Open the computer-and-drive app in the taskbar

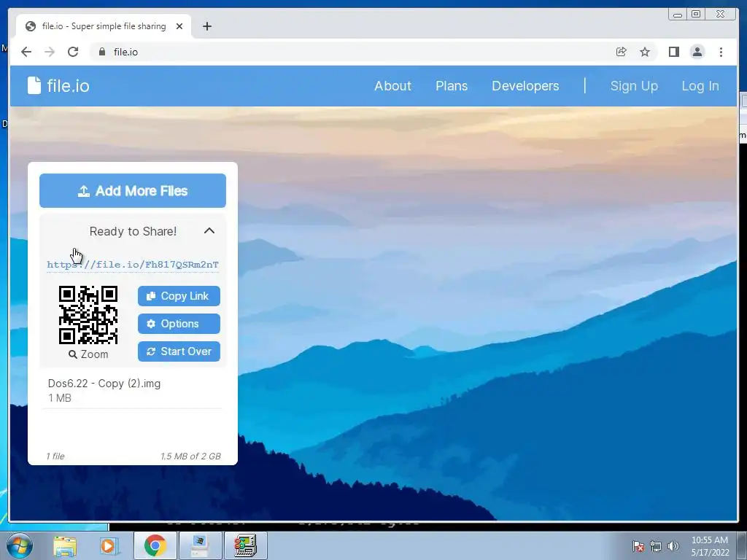click(200, 545)
